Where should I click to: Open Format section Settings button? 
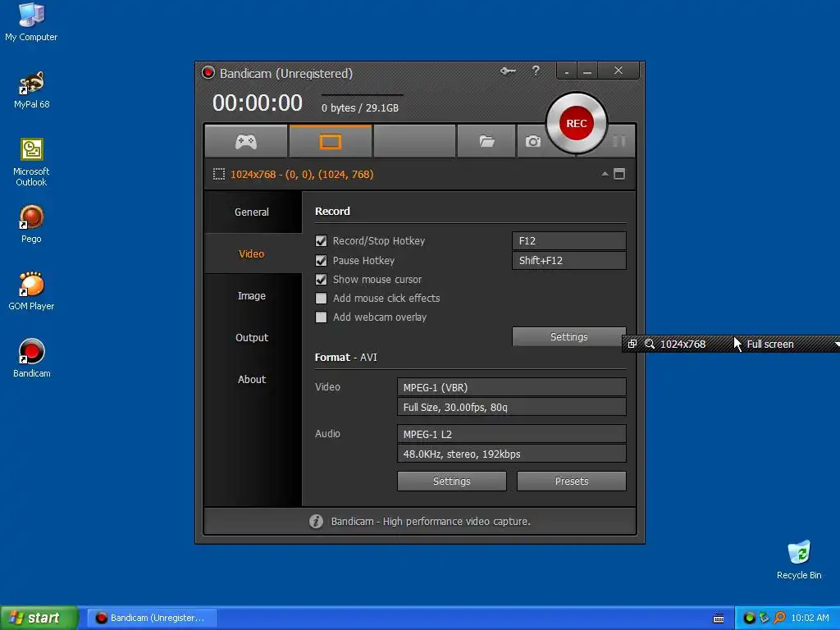click(x=452, y=481)
